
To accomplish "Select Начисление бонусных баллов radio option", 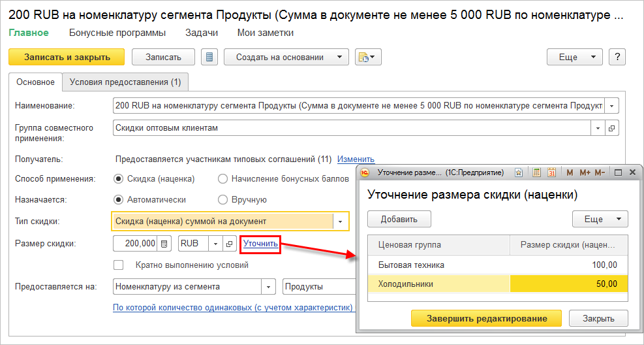I will click(x=222, y=179).
